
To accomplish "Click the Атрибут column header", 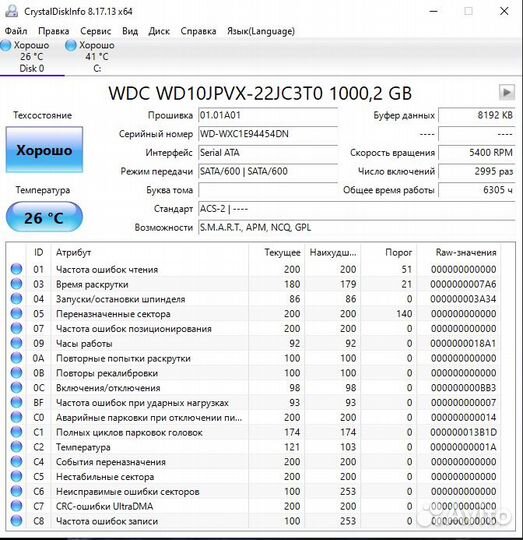I will [150, 252].
